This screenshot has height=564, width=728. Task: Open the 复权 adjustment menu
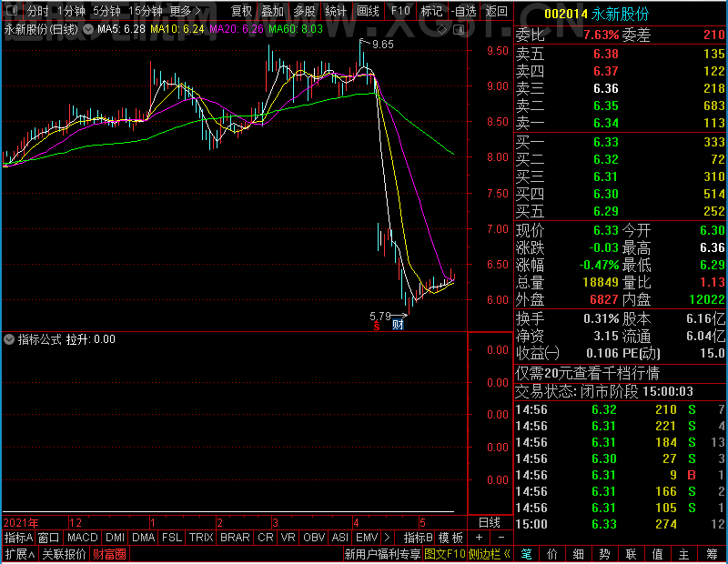pyautogui.click(x=241, y=11)
